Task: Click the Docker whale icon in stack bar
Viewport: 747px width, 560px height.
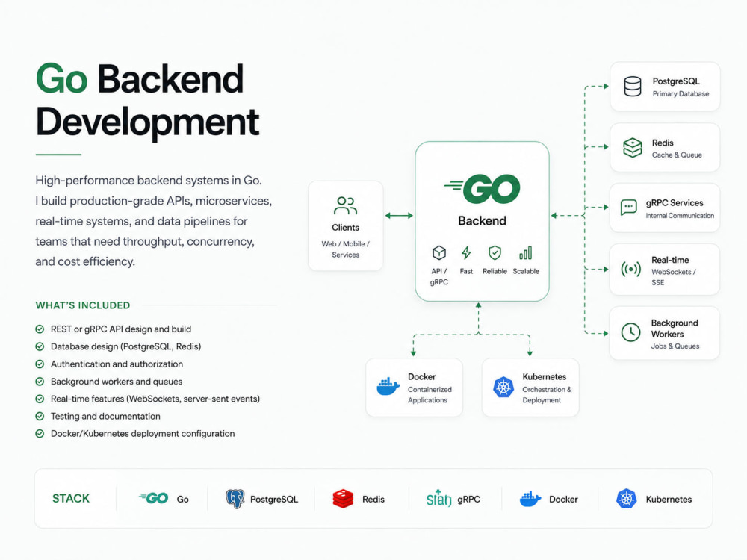Action: [530, 499]
